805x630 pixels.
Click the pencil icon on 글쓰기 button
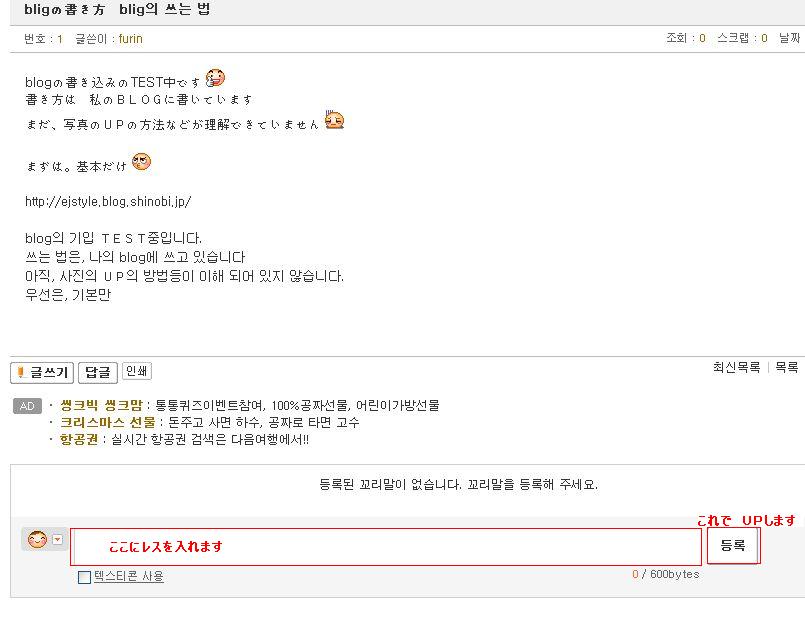coord(21,372)
